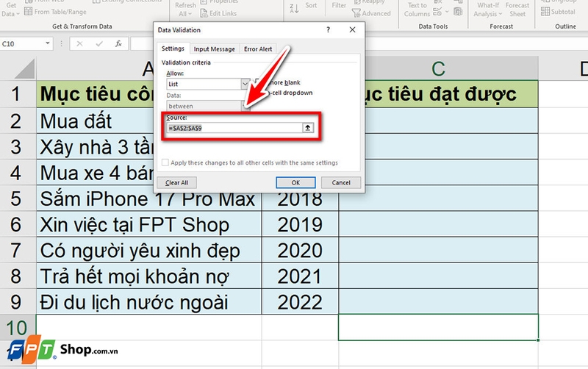Click the Advanced filter option
The image size is (588, 369).
(371, 13)
